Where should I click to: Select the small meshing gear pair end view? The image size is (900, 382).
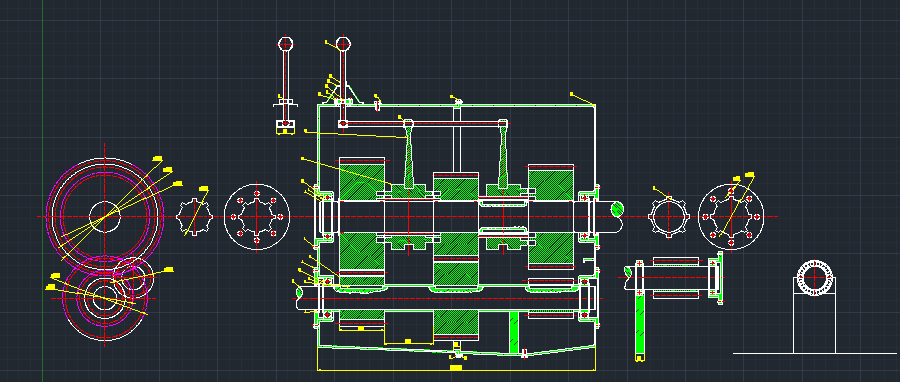109,297
